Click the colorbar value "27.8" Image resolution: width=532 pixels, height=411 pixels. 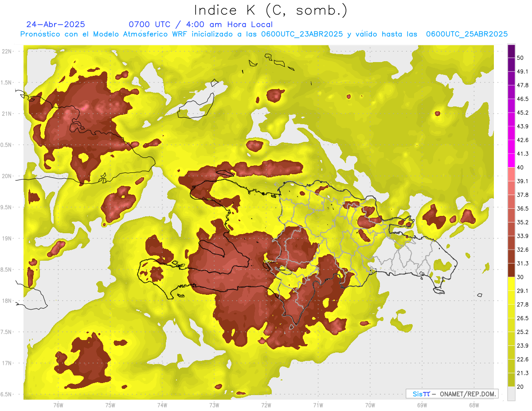(x=523, y=304)
